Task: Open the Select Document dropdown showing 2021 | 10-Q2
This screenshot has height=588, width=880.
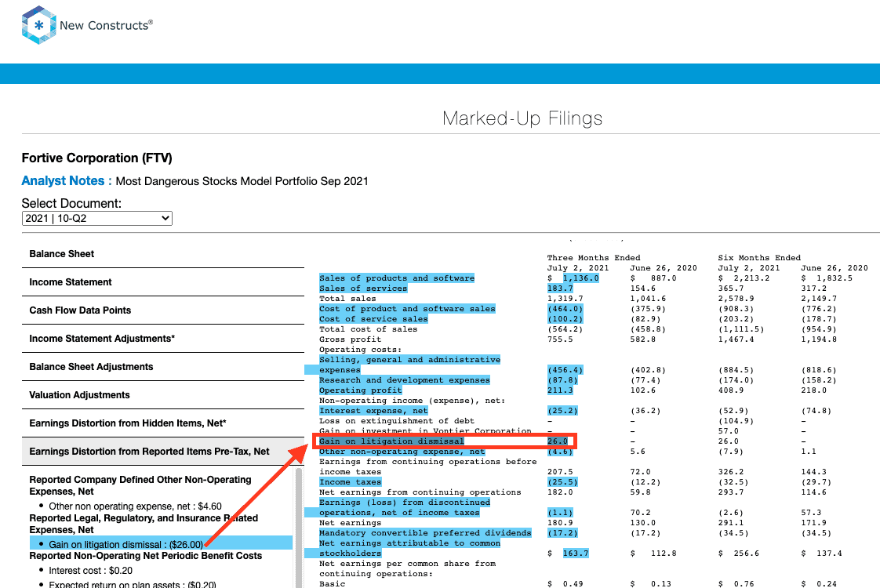Action: click(x=97, y=218)
